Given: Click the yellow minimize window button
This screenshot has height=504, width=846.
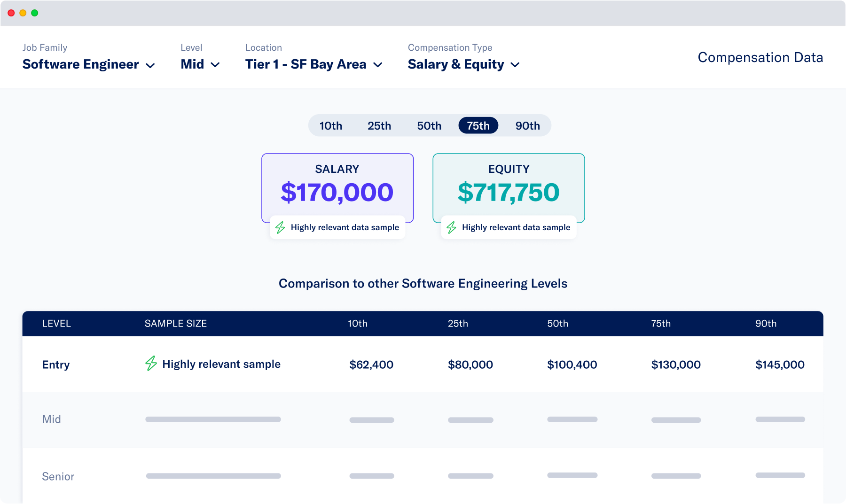Looking at the screenshot, I should [23, 13].
